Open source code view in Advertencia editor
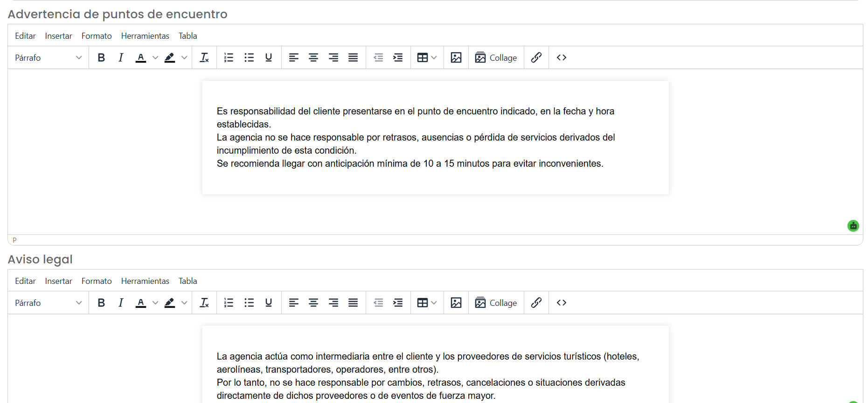 (x=562, y=57)
